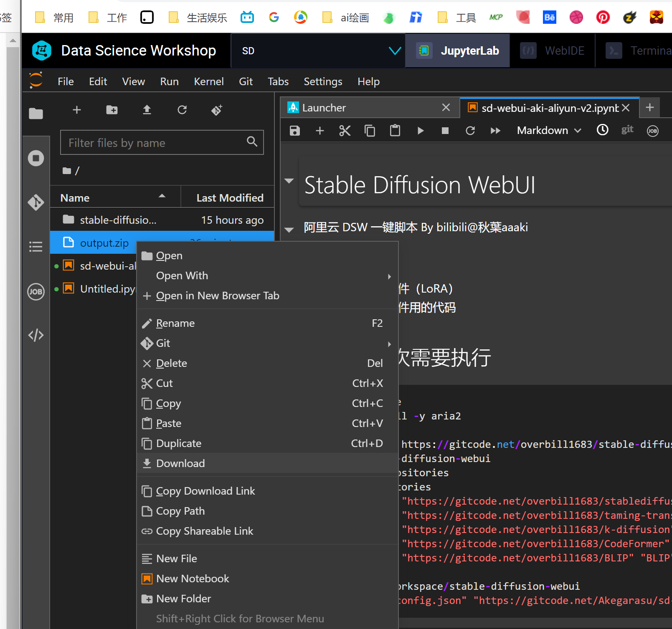The height and width of the screenshot is (629, 672).
Task: Click the Upload Files icon
Action: coord(147,110)
